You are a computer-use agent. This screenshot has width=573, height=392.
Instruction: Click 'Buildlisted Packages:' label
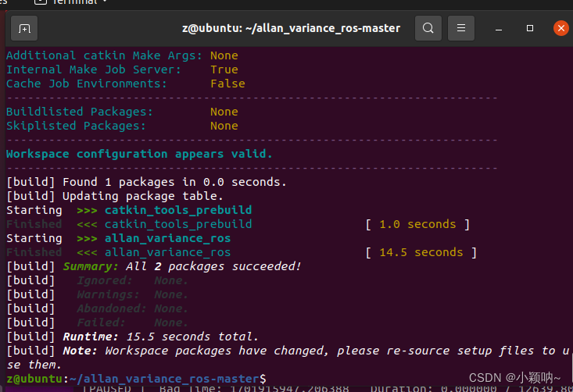pos(79,112)
